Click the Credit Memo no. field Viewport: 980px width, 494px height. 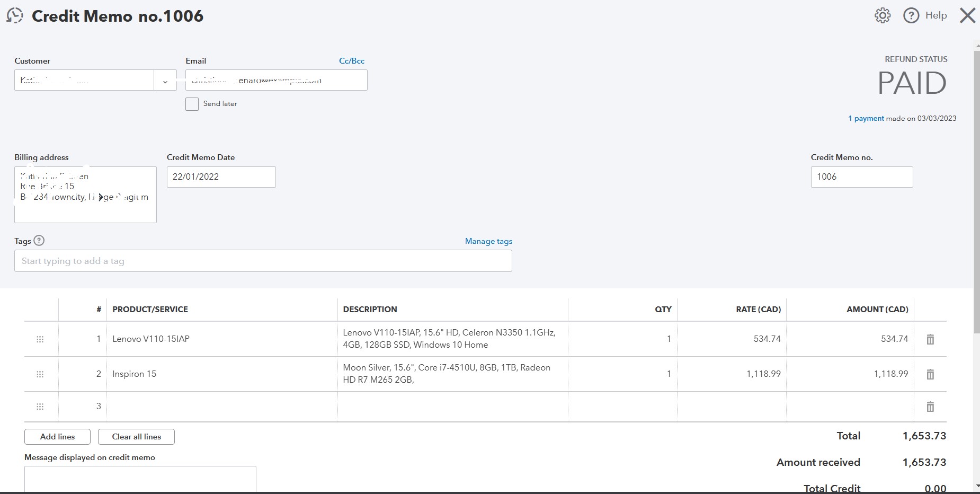pos(861,177)
